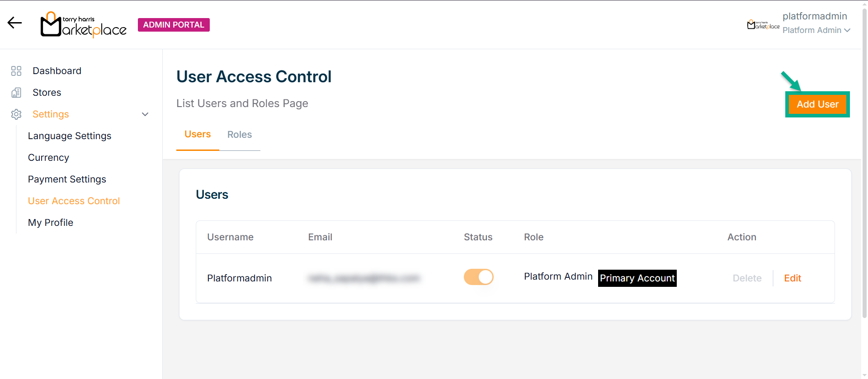
Task: Click the back arrow icon
Action: [14, 23]
